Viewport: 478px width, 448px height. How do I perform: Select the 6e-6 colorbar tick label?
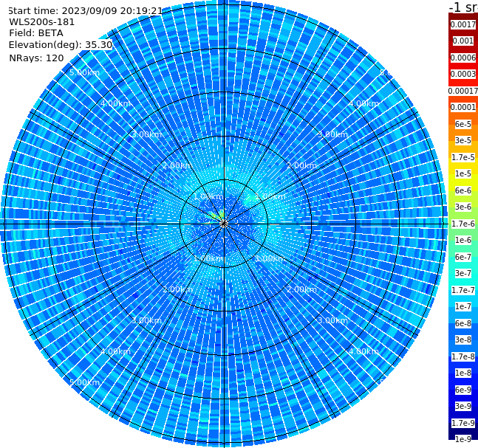(x=463, y=190)
